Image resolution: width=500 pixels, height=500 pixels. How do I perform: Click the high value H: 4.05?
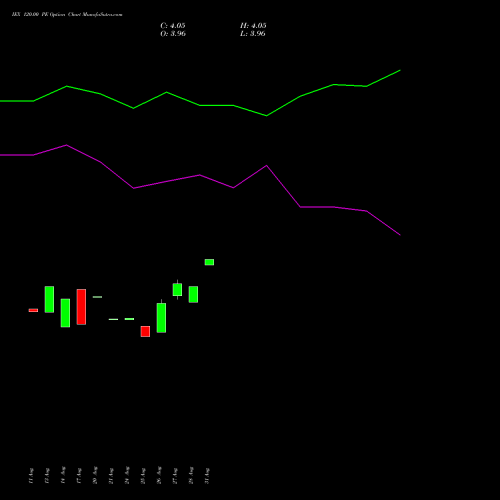253,26
